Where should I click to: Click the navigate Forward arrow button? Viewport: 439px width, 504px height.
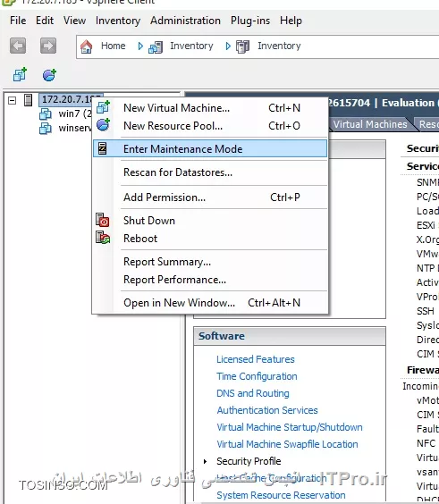48,46
